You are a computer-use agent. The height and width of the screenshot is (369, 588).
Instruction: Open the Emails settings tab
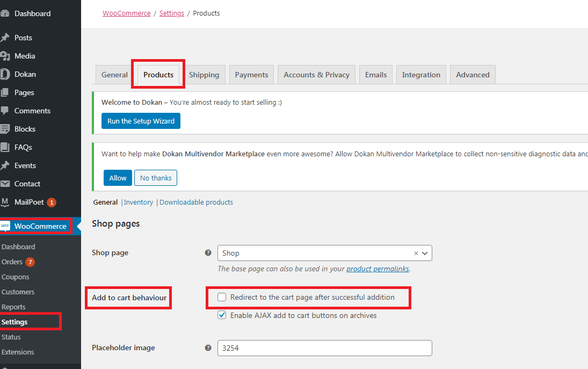376,75
